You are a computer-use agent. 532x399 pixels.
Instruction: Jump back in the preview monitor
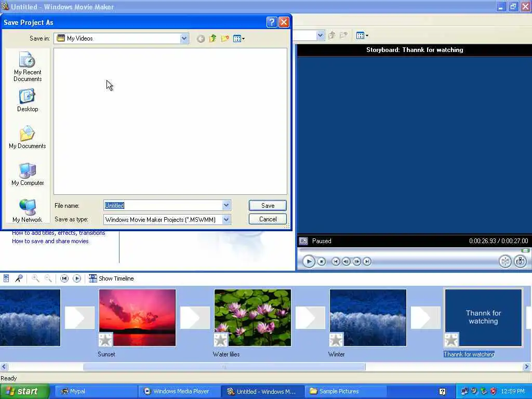pos(336,262)
